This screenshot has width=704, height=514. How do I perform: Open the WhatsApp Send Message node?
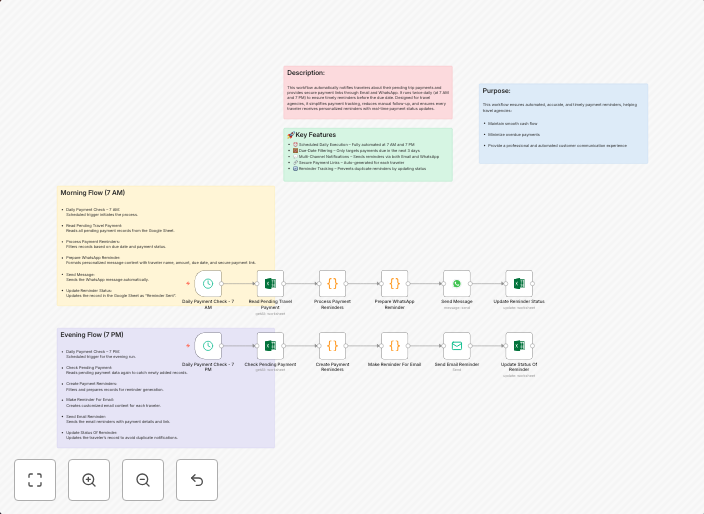[457, 284]
